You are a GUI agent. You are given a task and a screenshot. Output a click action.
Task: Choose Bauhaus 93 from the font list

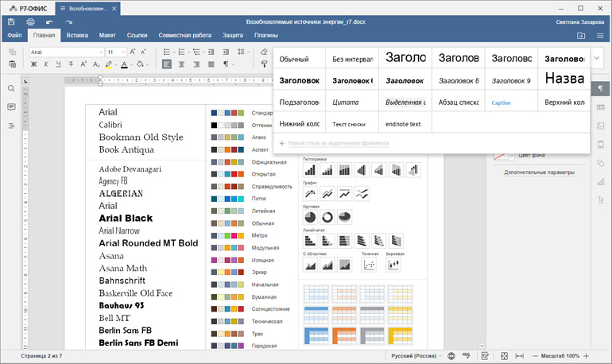click(x=122, y=305)
